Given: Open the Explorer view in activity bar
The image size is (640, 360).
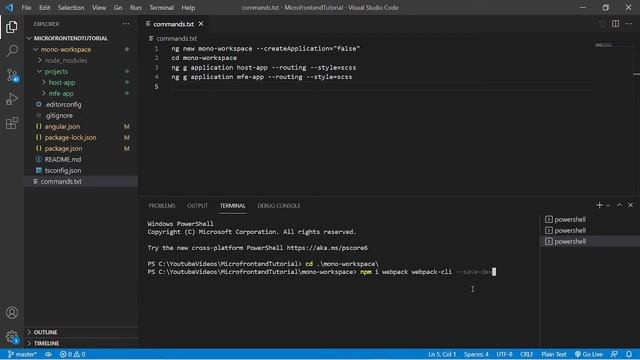Looking at the screenshot, I should pyautogui.click(x=12, y=27).
